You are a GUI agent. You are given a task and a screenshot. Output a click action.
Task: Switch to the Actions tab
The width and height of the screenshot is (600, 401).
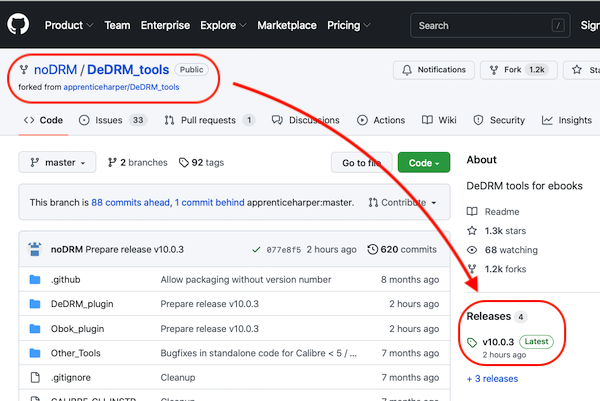pos(381,120)
